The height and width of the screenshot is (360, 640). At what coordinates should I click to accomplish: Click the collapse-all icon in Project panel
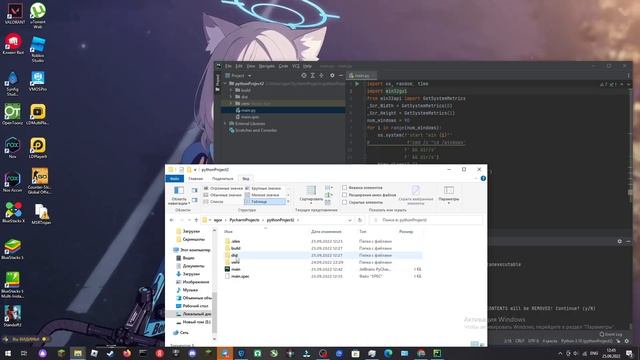tap(322, 76)
